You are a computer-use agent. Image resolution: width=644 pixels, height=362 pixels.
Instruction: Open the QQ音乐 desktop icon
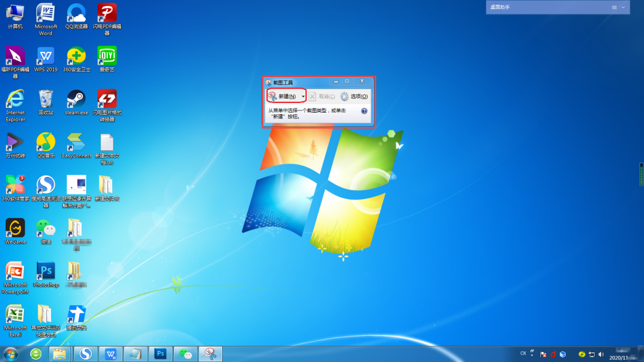pyautogui.click(x=46, y=143)
